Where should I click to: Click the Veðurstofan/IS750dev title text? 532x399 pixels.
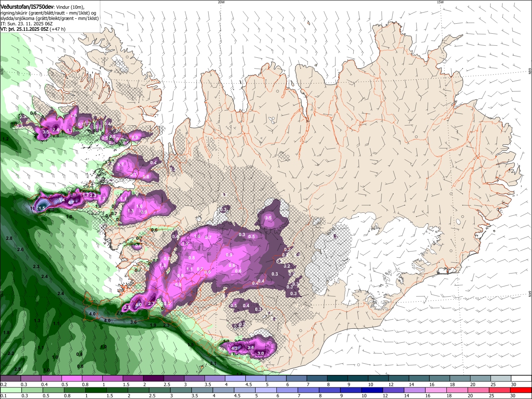[27, 7]
